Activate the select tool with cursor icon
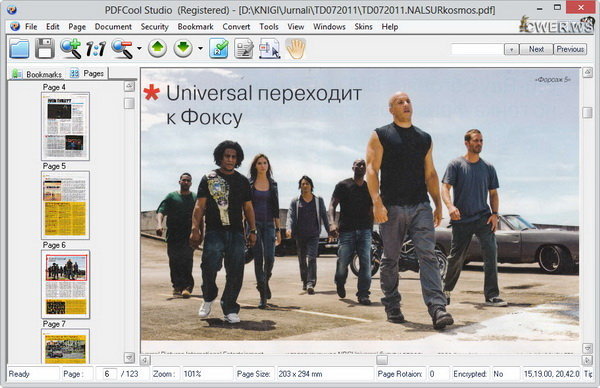 pos(269,49)
